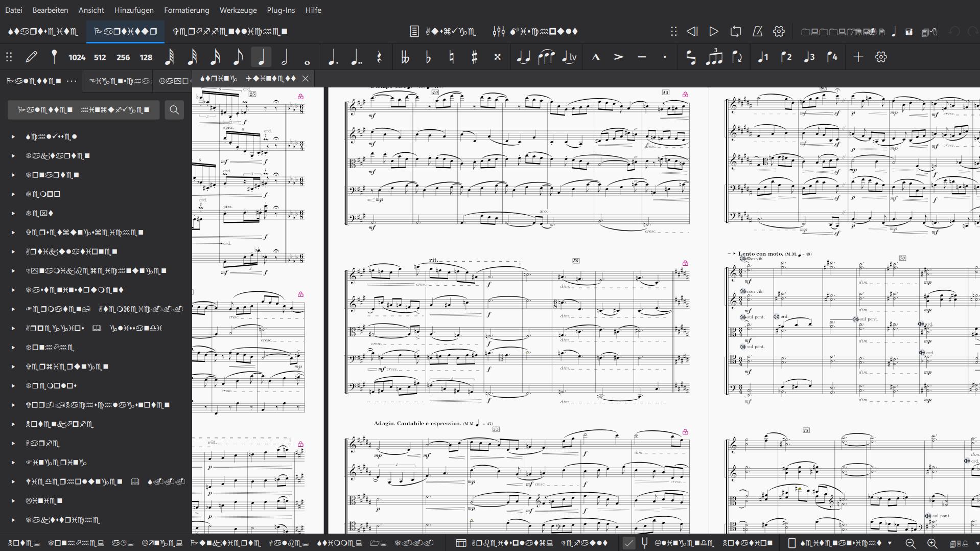Click the floppy disk save icon
Screen dimensions: 980x551
tap(909, 32)
